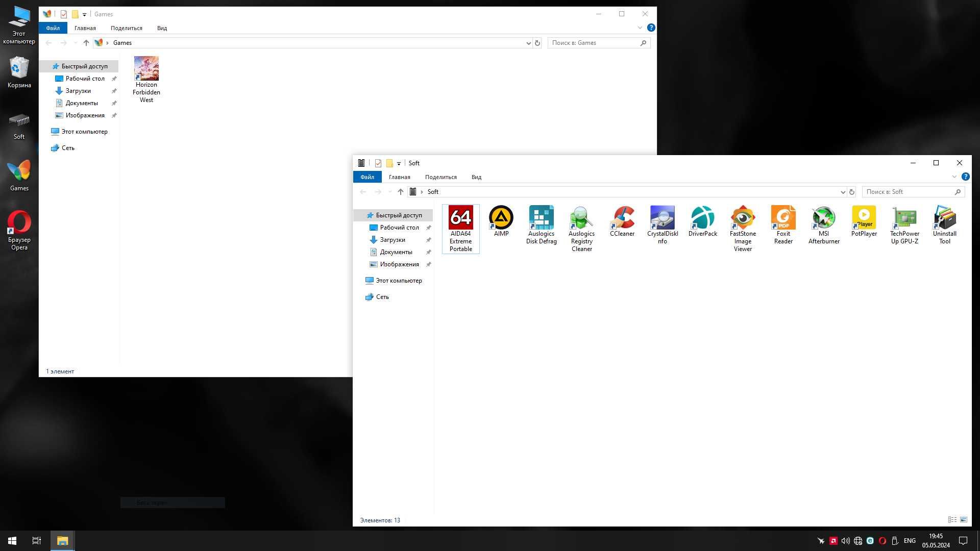Select Документы in Games window sidebar
The height and width of the screenshot is (551, 980).
82,103
